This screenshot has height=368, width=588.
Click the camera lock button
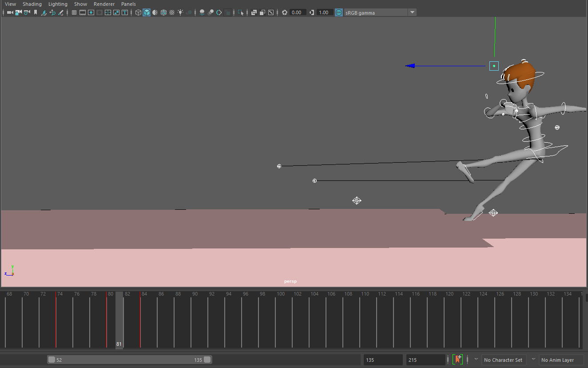pyautogui.click(x=18, y=12)
